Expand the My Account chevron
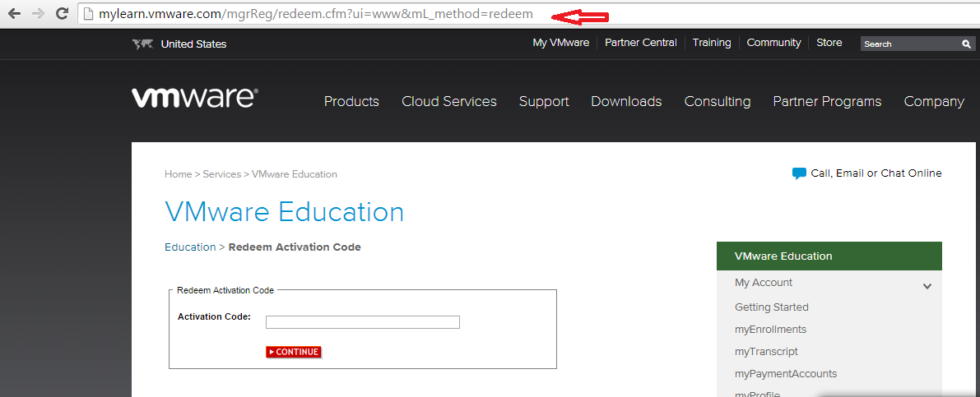This screenshot has width=980, height=397. tap(927, 287)
